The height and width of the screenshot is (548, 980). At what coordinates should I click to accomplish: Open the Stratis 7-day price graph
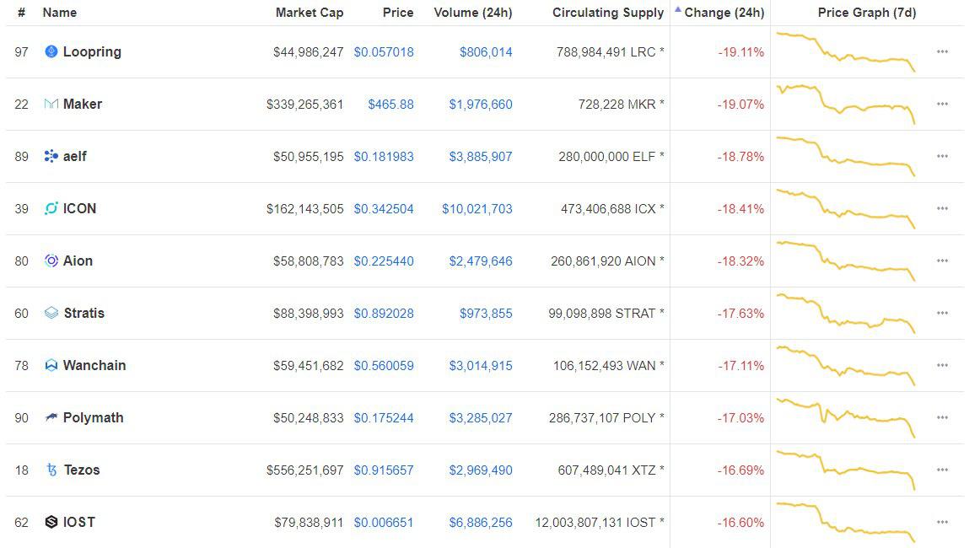click(x=845, y=313)
